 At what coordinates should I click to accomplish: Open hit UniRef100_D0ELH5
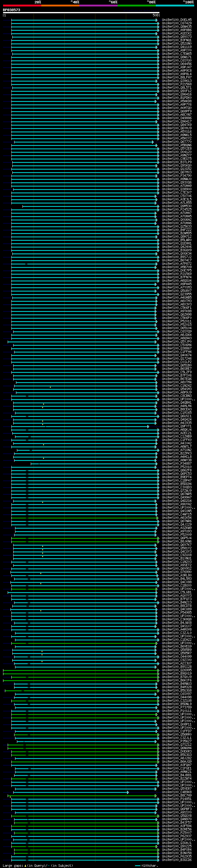pos(177,20)
